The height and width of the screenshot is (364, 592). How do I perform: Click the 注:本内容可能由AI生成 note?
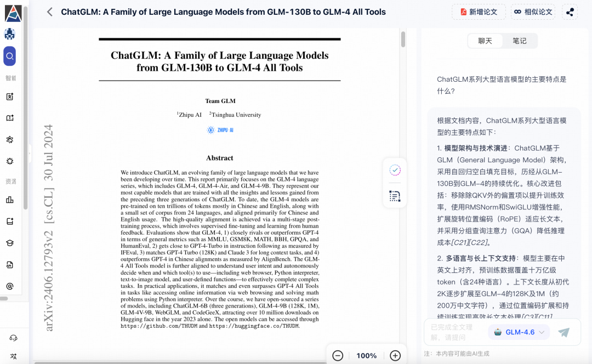[457, 354]
